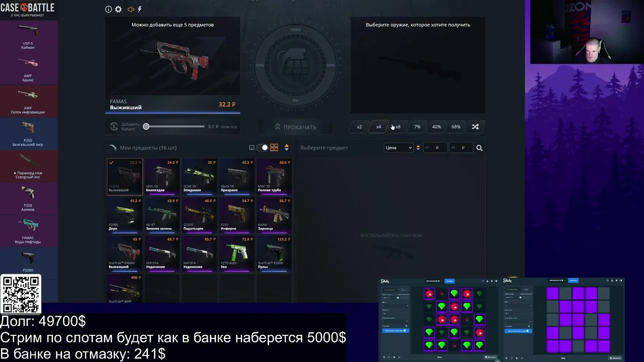Click the Stake logo in right Stake window
Viewport: 644px width, 362px height.
(507, 281)
